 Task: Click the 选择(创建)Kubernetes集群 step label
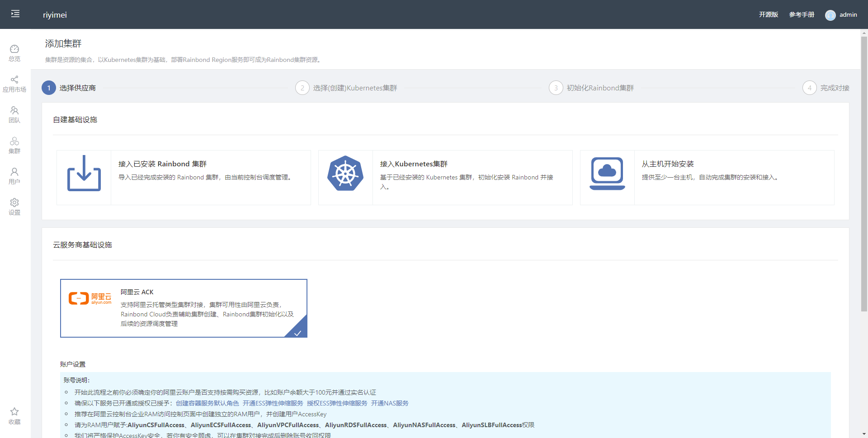(355, 88)
